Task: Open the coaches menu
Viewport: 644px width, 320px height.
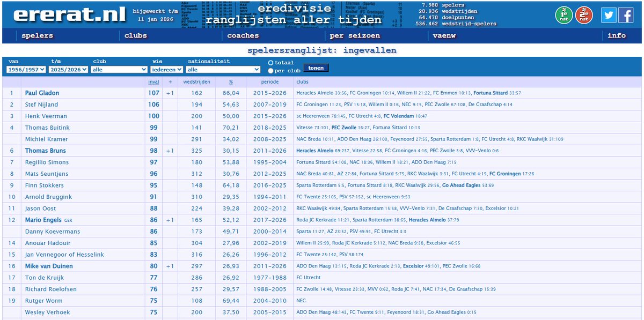Action: 243,36
